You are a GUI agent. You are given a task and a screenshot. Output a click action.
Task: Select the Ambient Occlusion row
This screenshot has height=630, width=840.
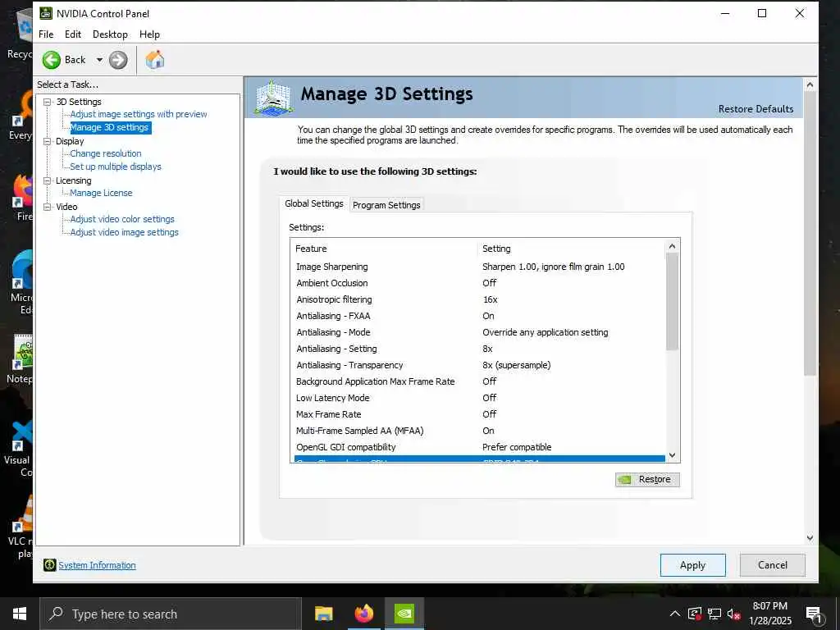click(479, 283)
